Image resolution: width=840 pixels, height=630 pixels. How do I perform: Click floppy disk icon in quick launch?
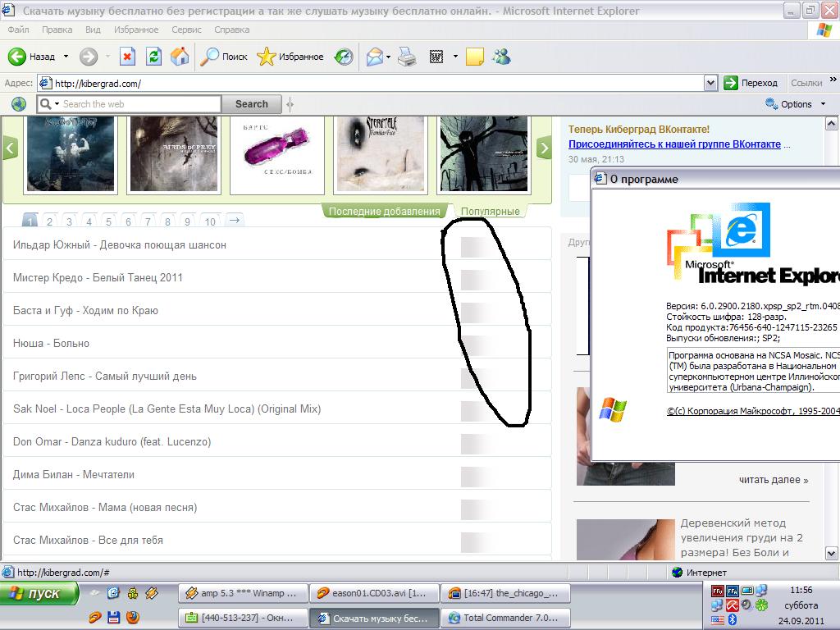pos(113,618)
